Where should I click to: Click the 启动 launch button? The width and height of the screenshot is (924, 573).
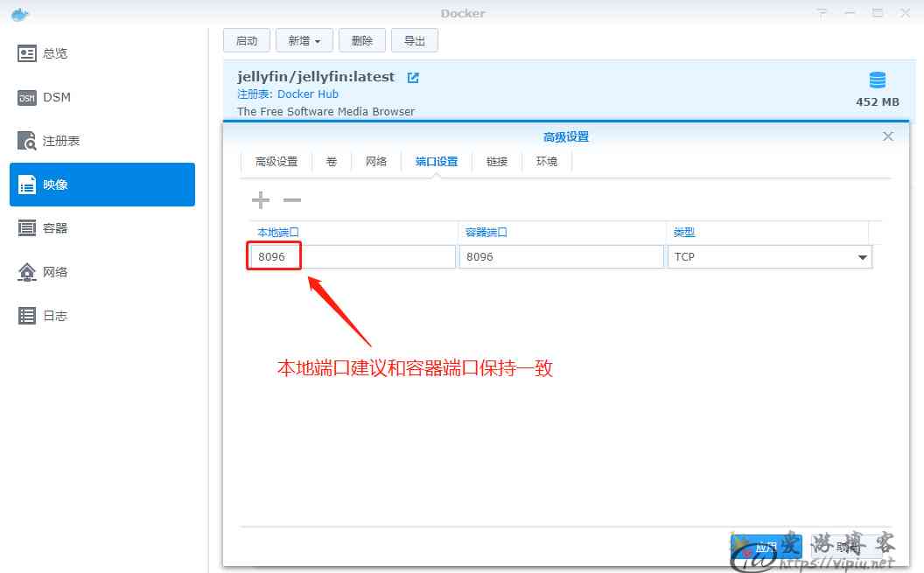coord(247,40)
